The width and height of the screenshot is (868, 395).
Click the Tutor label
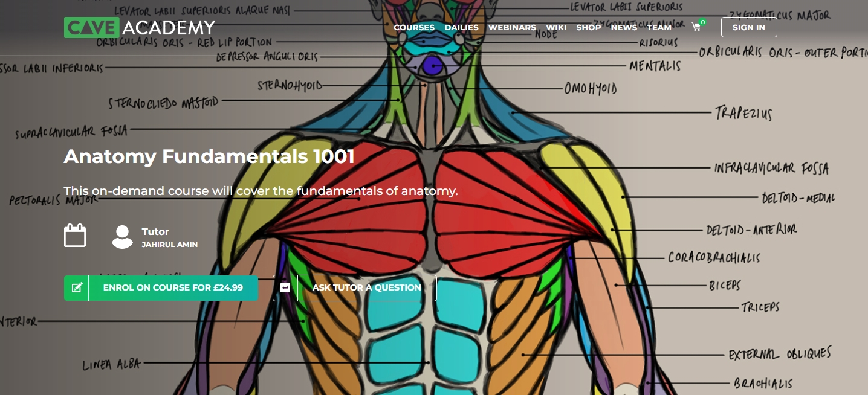(x=155, y=231)
